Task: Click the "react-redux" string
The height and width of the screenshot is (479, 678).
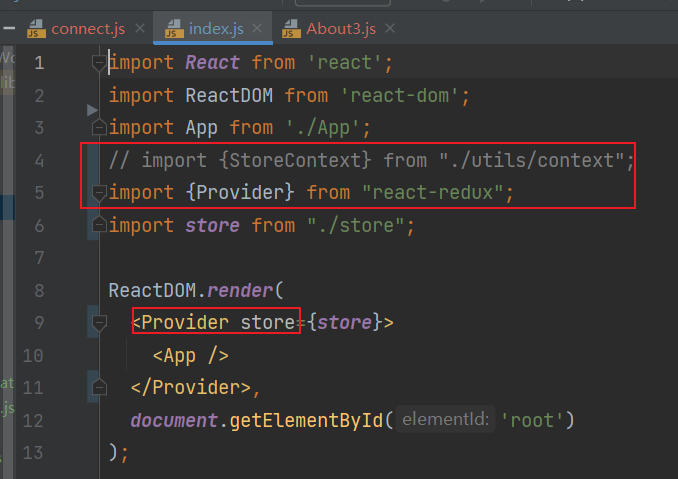Action: 432,192
